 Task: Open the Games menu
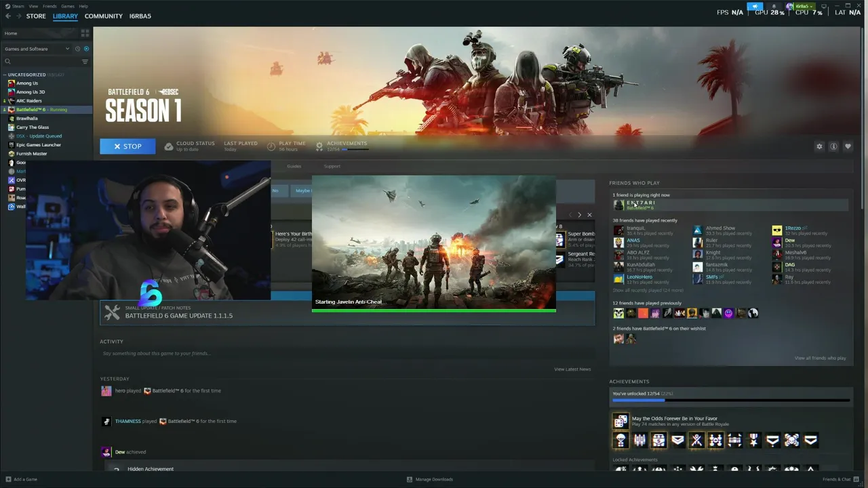coord(68,6)
